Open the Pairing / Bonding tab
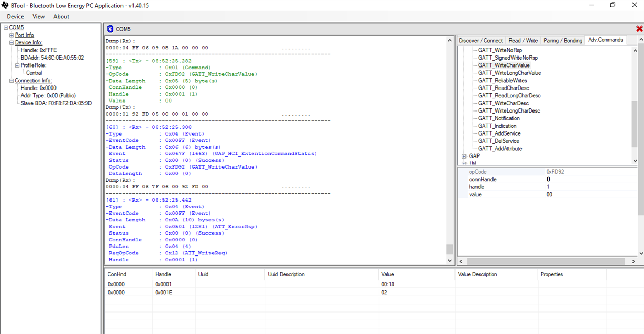This screenshot has width=644, height=334. 562,40
